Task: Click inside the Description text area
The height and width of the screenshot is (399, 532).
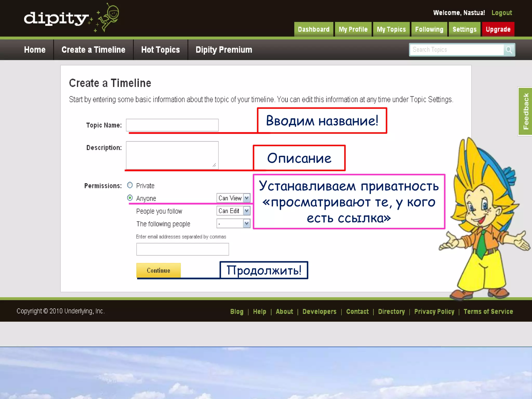Action: click(x=172, y=155)
